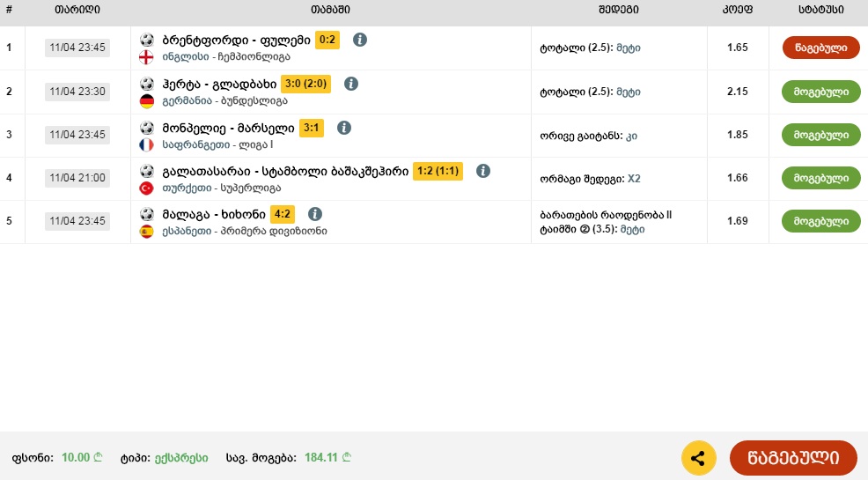
Task: Click the red წაგებული status in row 1
Action: click(821, 48)
